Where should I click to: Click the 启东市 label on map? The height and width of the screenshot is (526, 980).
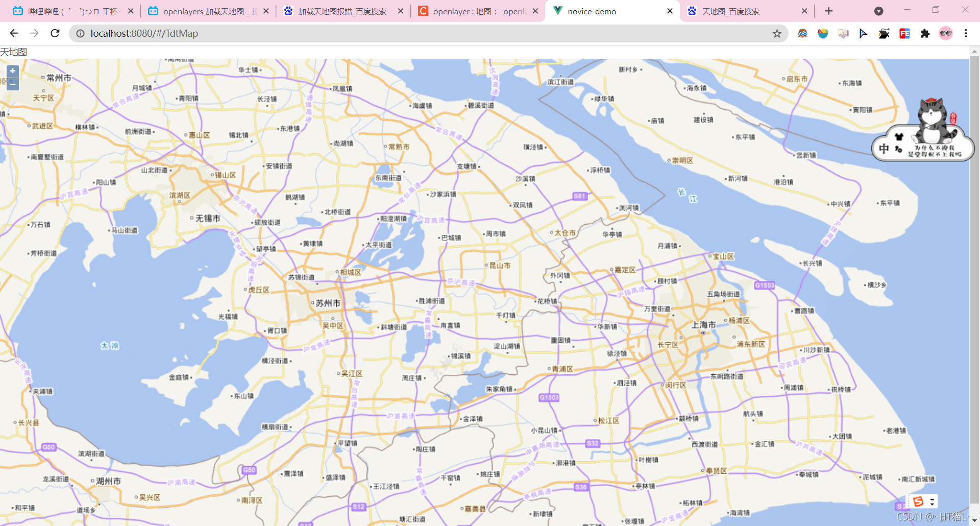[x=797, y=79]
